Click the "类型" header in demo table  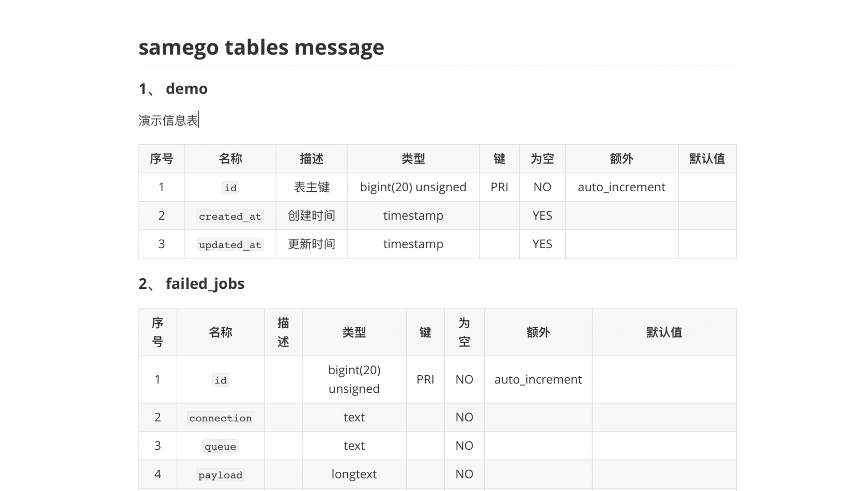click(x=413, y=159)
